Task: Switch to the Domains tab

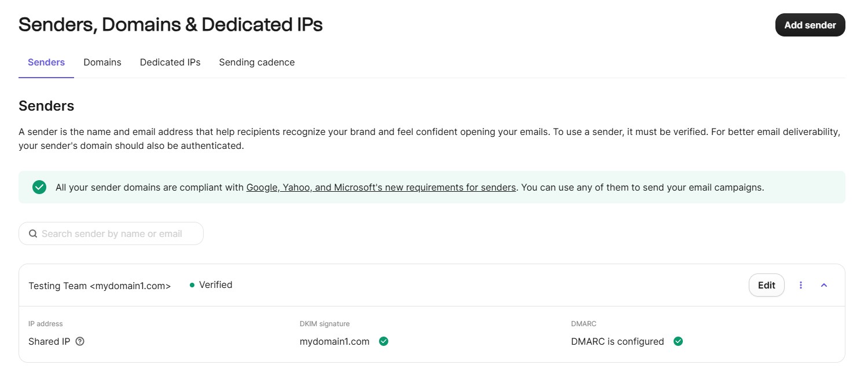Action: click(x=102, y=62)
